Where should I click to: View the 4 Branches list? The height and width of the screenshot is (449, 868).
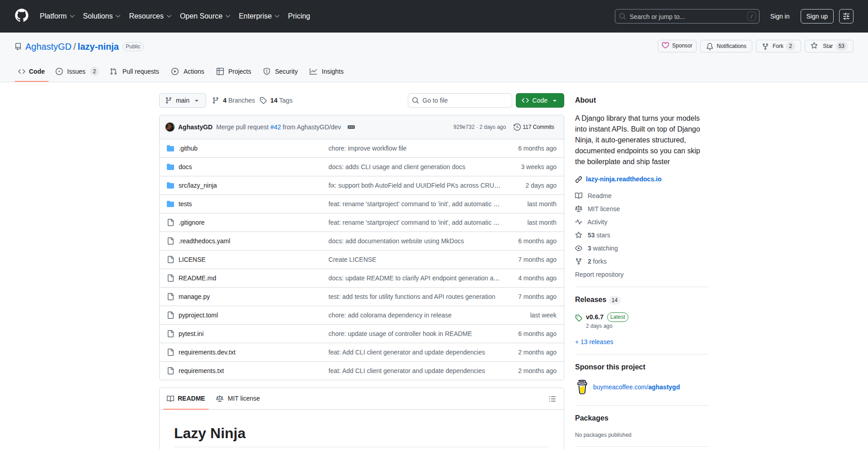[234, 100]
